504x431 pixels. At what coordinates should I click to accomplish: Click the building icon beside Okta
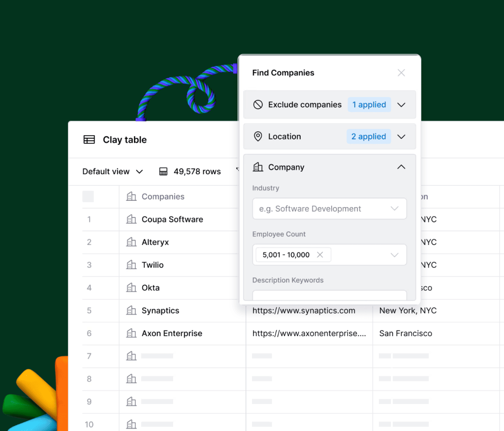click(131, 288)
